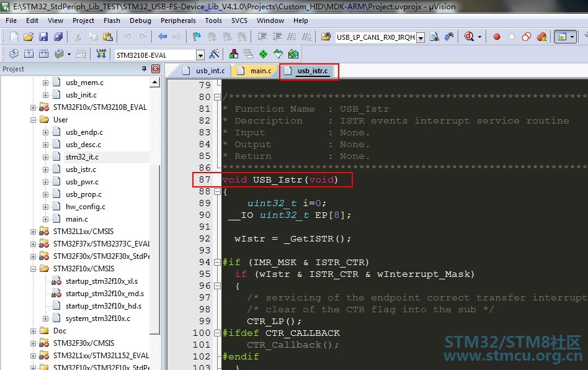This screenshot has width=588, height=370.
Task: Indent selected lines with the indent icon
Action: point(262,37)
